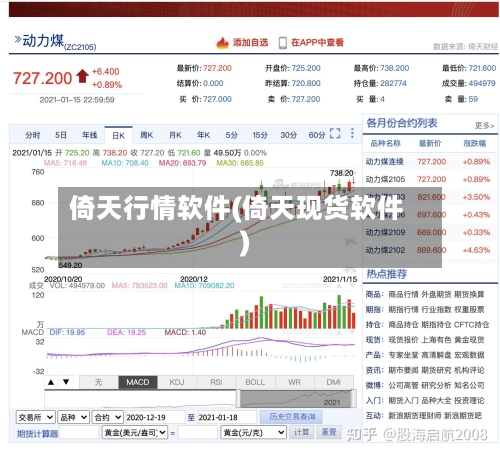Select the RSI indicator
The width and height of the screenshot is (500, 455).
216,382
